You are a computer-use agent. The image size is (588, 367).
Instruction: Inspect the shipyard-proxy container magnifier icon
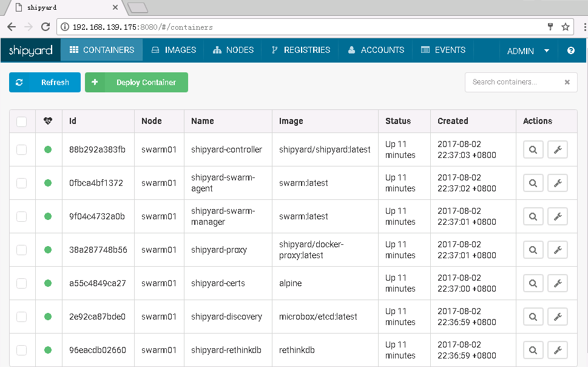coord(533,250)
